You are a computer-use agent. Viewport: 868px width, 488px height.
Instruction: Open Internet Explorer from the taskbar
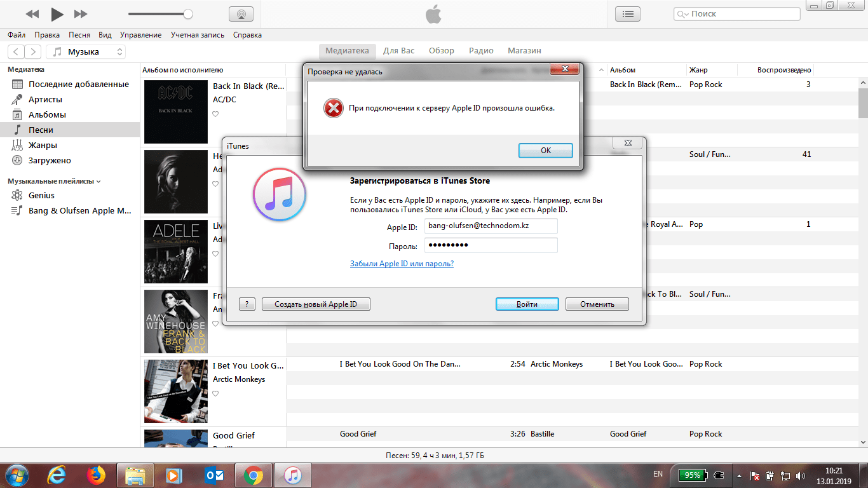pos(57,475)
